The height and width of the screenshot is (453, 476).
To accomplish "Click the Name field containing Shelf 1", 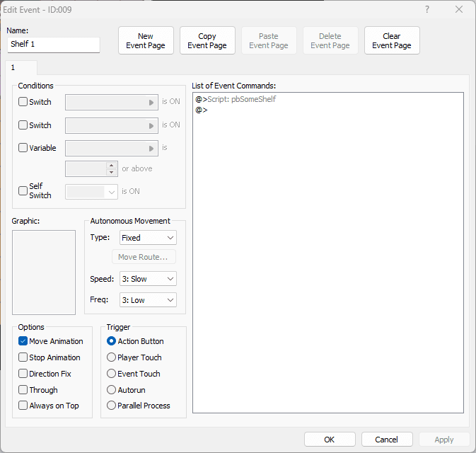I will (x=54, y=45).
